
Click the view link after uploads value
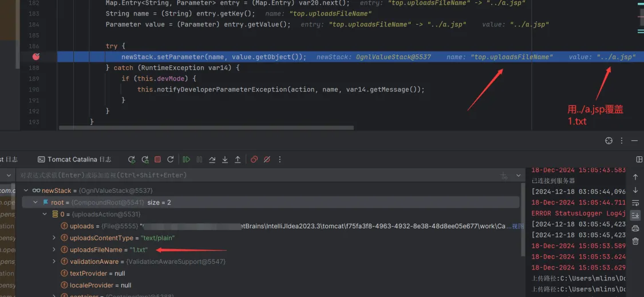pyautogui.click(x=517, y=226)
